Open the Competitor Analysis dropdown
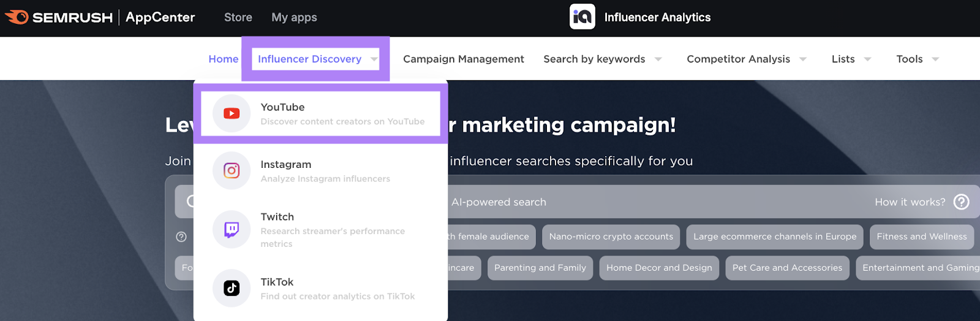The height and width of the screenshot is (321, 980). pyautogui.click(x=802, y=59)
